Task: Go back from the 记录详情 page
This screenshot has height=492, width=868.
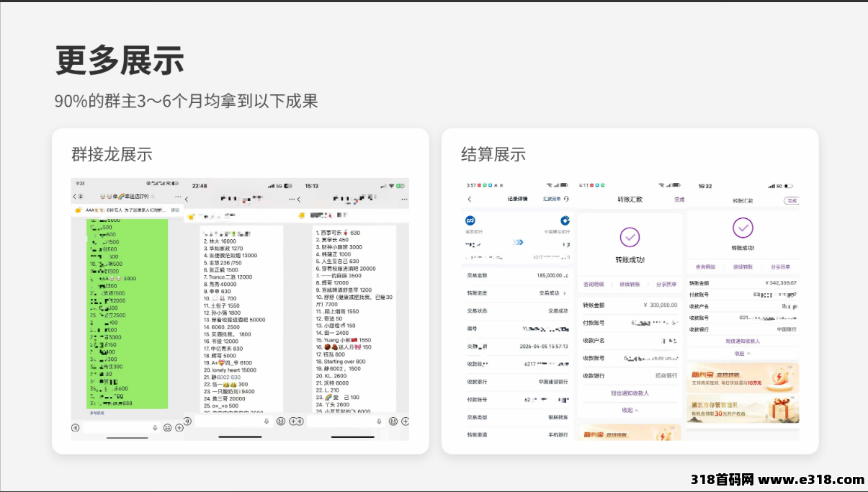Action: (470, 199)
